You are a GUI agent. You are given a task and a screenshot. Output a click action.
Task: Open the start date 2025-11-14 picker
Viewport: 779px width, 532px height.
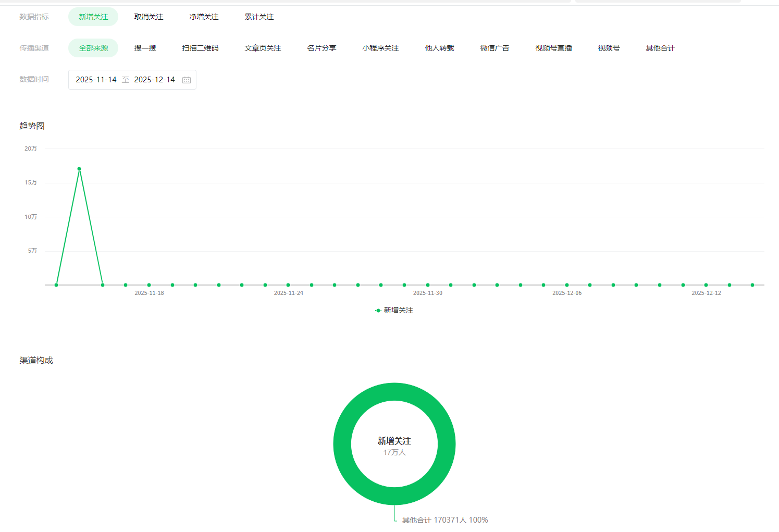pyautogui.click(x=96, y=80)
